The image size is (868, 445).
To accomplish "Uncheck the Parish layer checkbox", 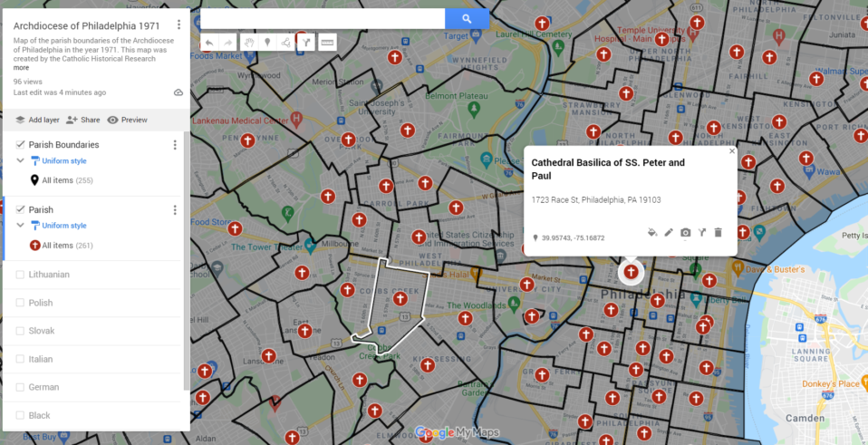I will tap(21, 209).
